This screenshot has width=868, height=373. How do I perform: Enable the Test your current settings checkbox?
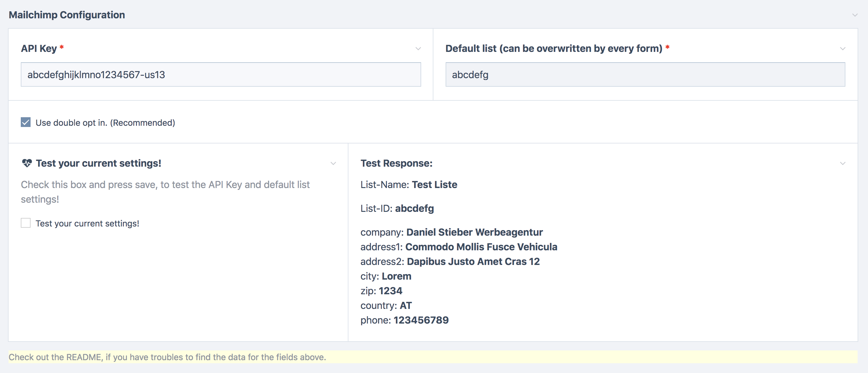(26, 223)
